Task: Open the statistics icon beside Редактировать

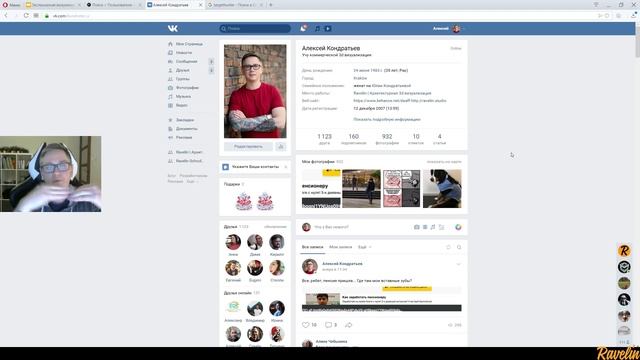Action: [x=281, y=147]
